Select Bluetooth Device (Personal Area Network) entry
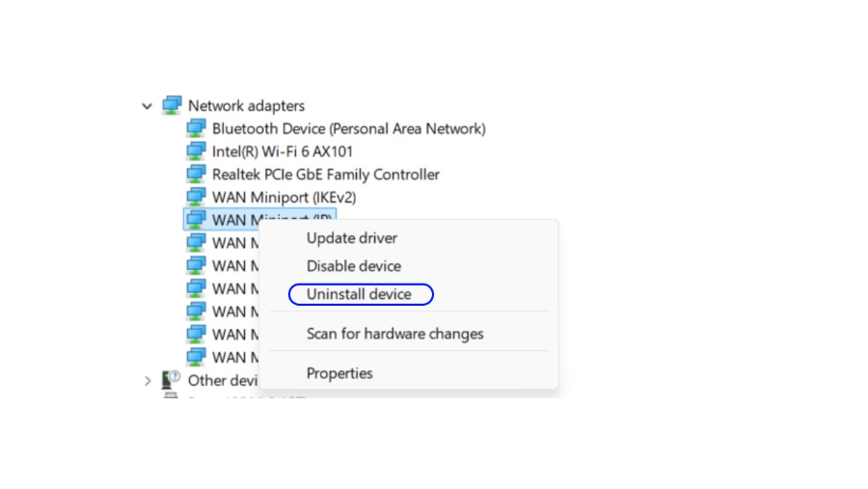This screenshot has width=868, height=489. (348, 128)
